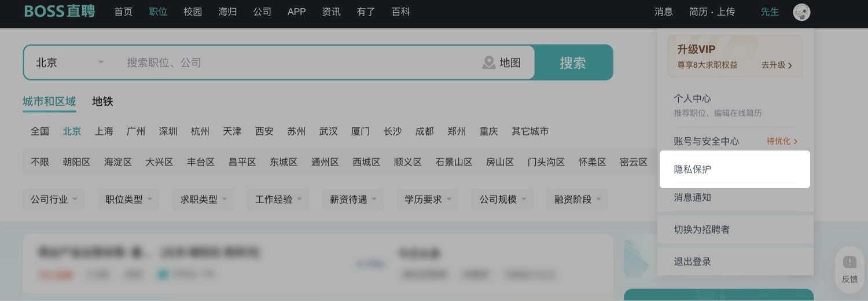This screenshot has height=301, width=868.
Task: Select 切换为招聘者 menu entry
Action: pos(702,230)
